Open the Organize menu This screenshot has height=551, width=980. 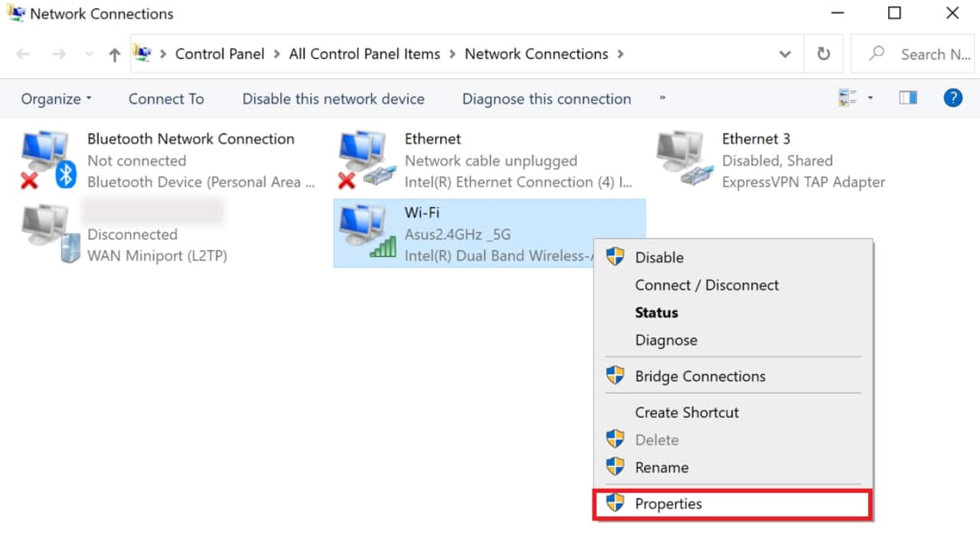(x=56, y=99)
